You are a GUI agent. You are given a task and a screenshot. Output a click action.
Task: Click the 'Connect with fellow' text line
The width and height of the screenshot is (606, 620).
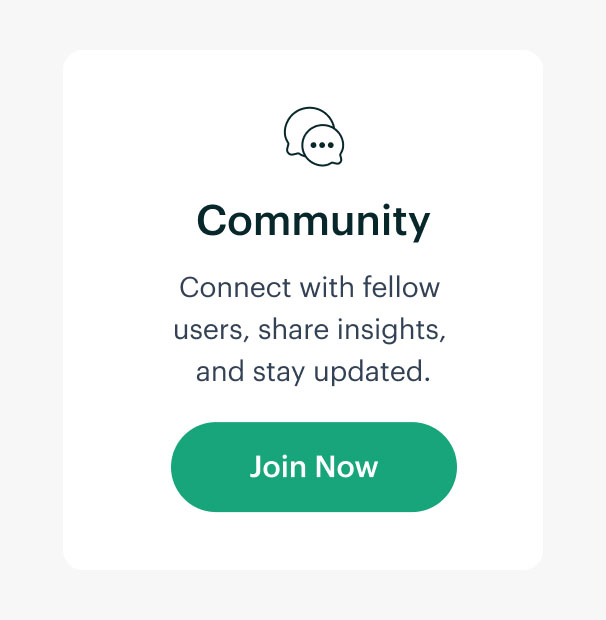[310, 287]
